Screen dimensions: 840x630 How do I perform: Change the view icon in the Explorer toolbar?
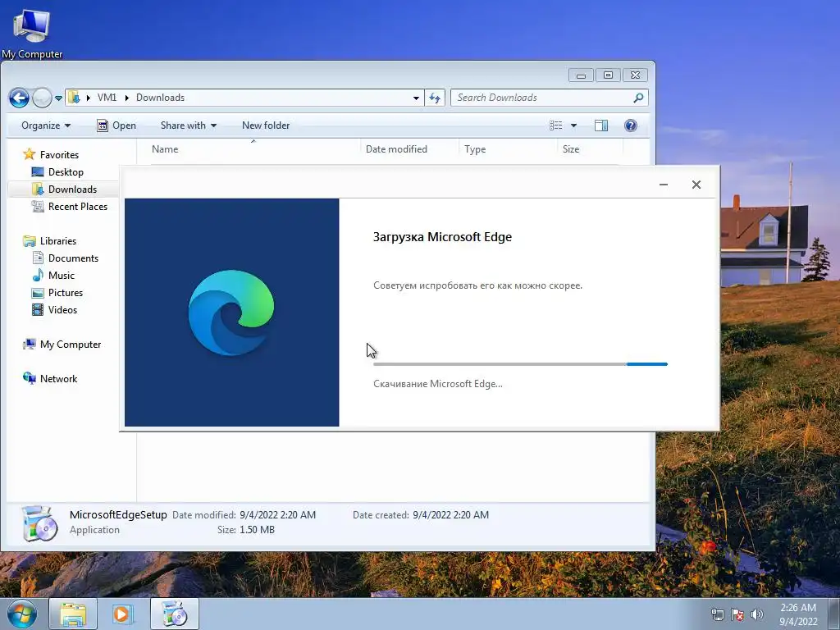(556, 126)
